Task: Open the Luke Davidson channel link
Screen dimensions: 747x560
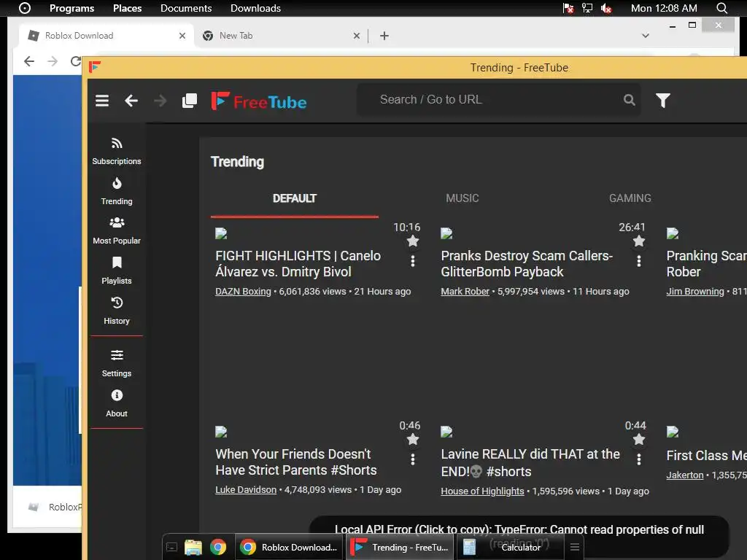Action: (246, 489)
